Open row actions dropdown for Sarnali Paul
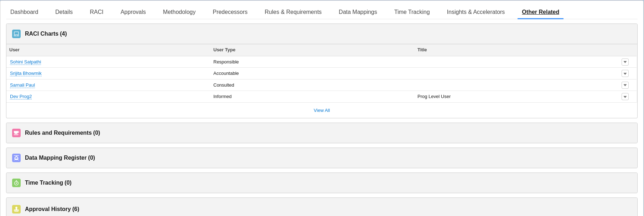Viewport: 644px width, 216px height. click(x=625, y=85)
